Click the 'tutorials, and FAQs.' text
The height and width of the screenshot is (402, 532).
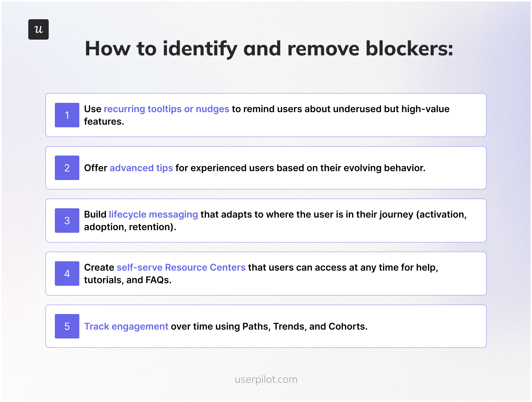pyautogui.click(x=128, y=280)
